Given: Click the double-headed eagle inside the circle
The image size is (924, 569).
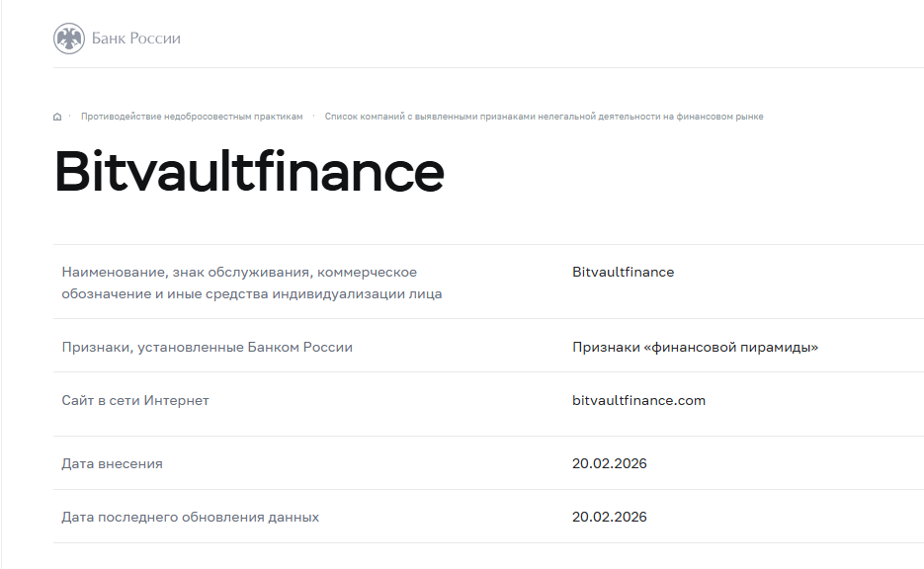Looking at the screenshot, I should [67, 39].
